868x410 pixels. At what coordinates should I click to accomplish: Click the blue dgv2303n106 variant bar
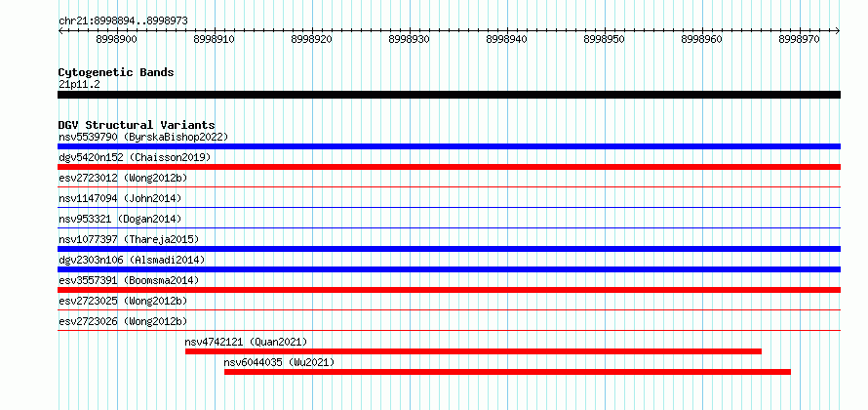click(449, 269)
